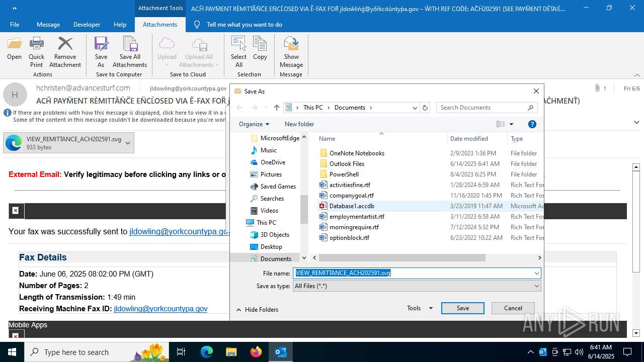Select the companygoal.rtf file

(x=351, y=195)
